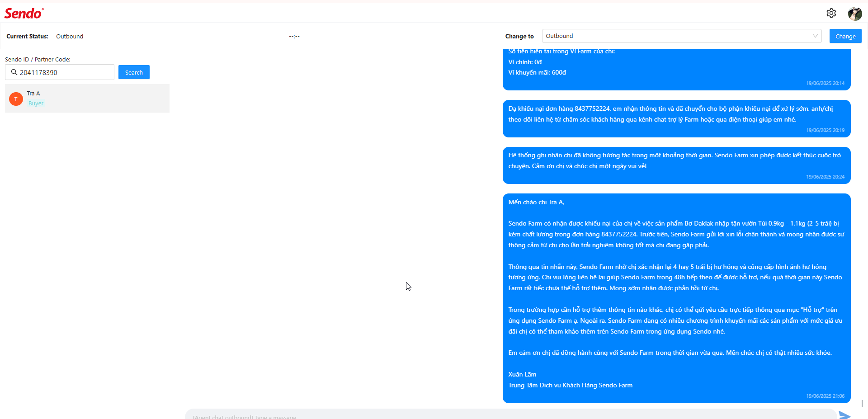Click the Buyer tag under Tra A
Image resolution: width=868 pixels, height=419 pixels.
pos(36,104)
